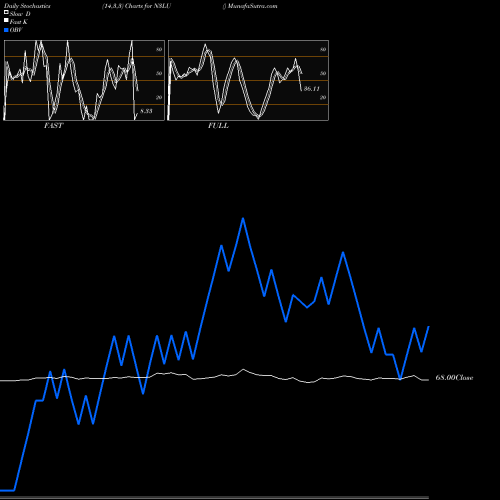Click the right end of OBV line
This screenshot has height=500, width=500.
(428, 327)
